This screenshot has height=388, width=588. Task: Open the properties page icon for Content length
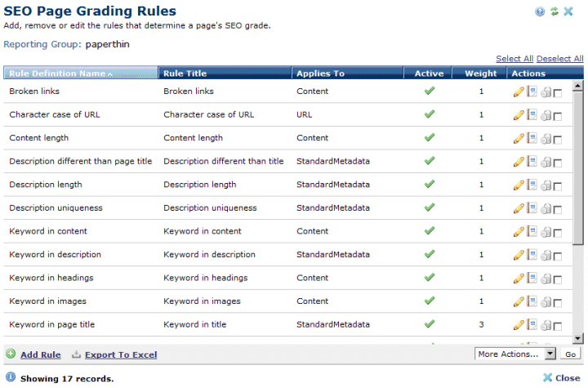click(x=532, y=138)
